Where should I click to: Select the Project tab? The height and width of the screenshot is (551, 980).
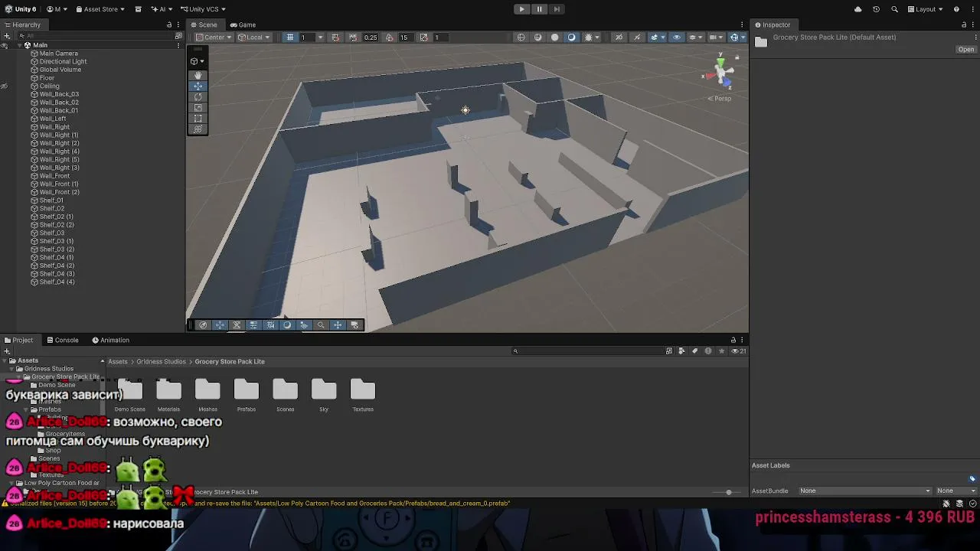[x=18, y=340]
